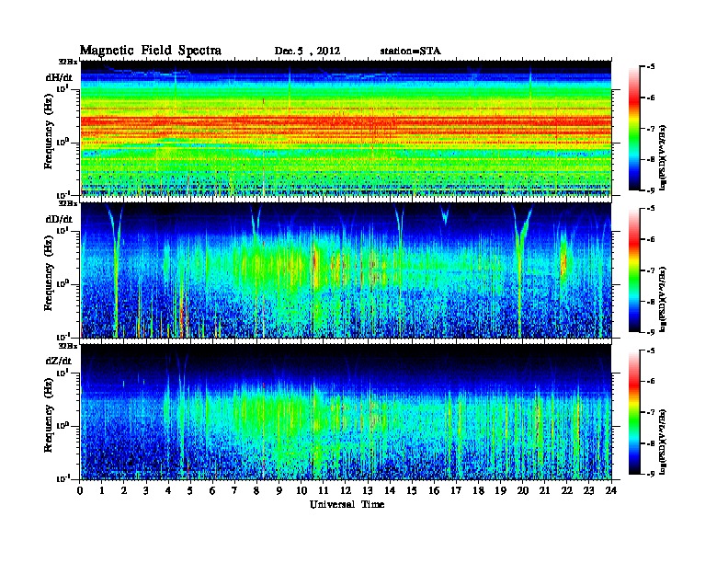
Task: Click hour tick label 1 on the time axis
Action: pos(102,490)
